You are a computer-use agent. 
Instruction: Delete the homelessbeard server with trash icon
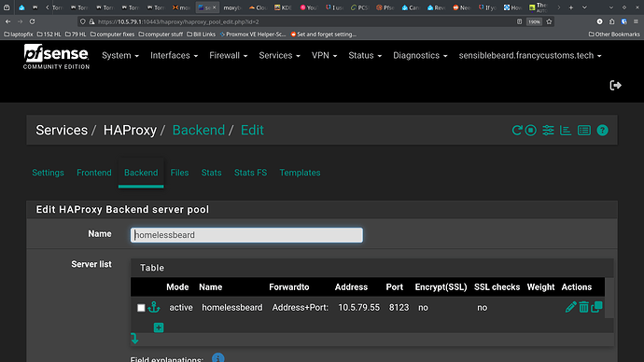pyautogui.click(x=583, y=307)
